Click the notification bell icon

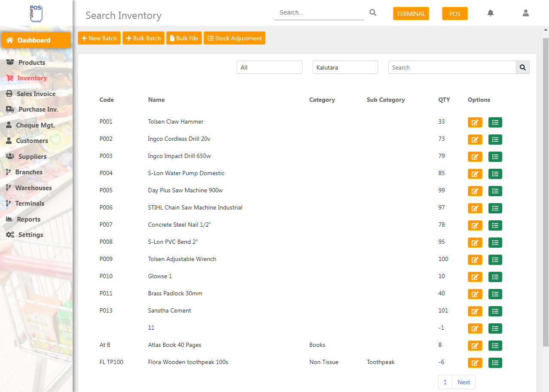point(491,13)
